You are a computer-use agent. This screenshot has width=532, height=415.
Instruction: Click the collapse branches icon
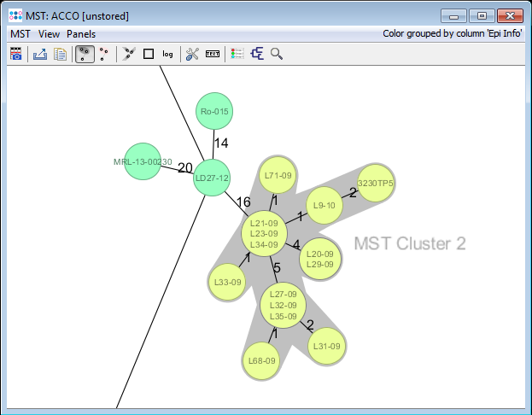click(x=128, y=54)
